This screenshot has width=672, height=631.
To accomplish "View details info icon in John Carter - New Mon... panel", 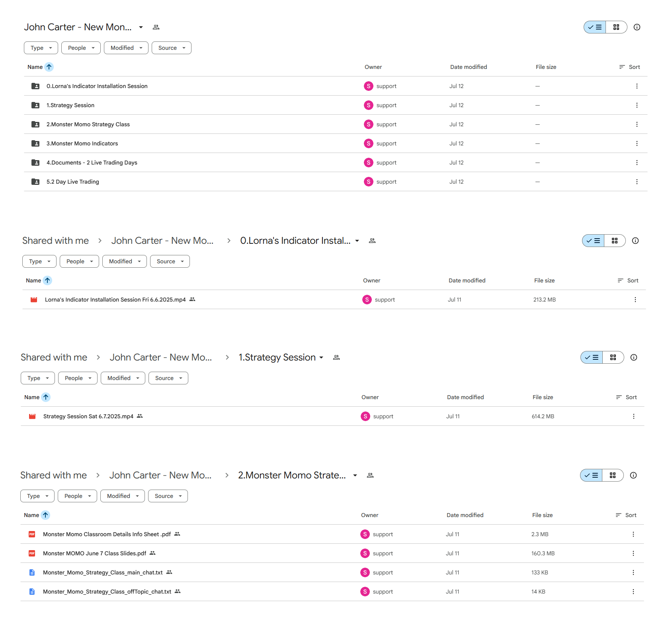I will (x=637, y=27).
